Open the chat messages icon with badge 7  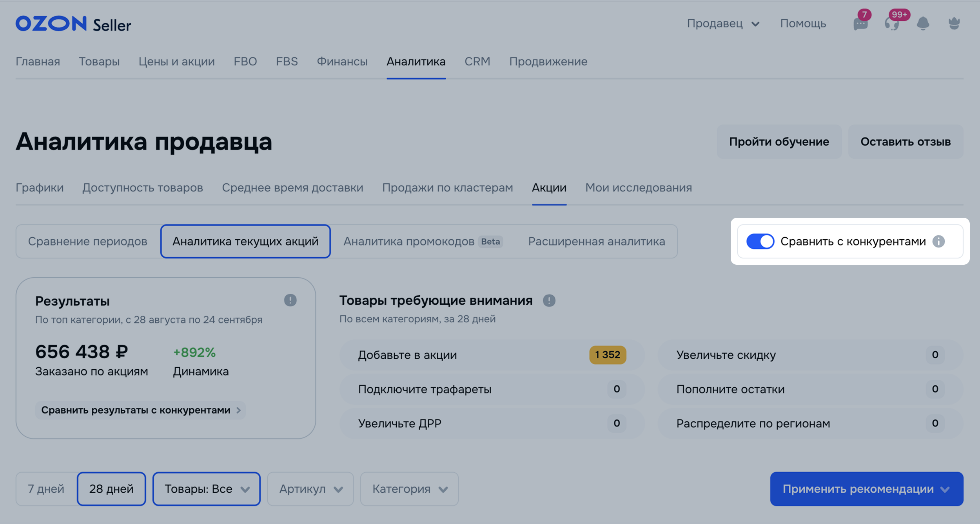[x=860, y=24]
